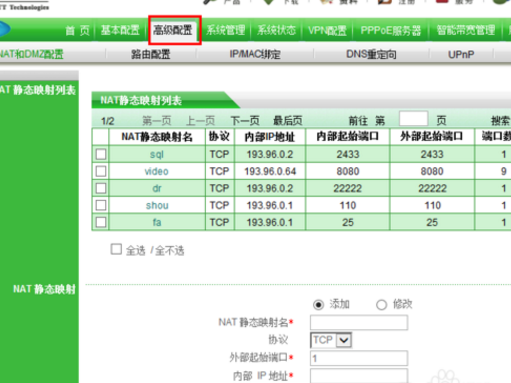
Task: Open the 系统状态 tab
Action: tap(276, 30)
